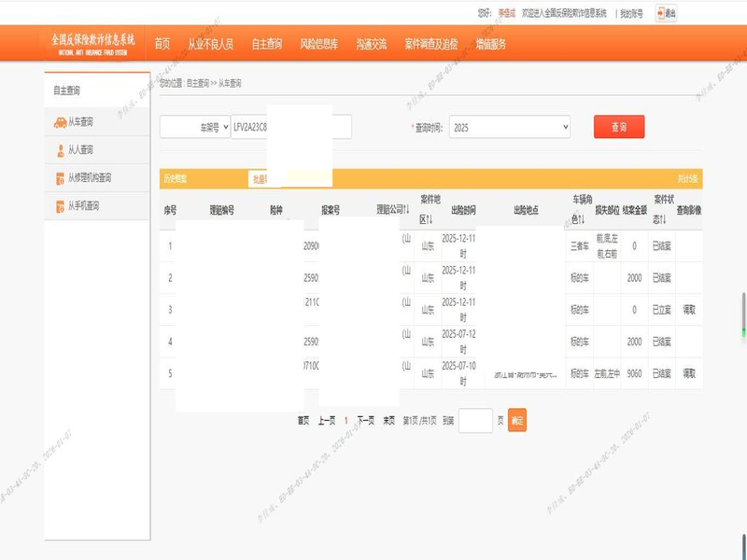Expand the 查询时间 year dropdown
The height and width of the screenshot is (560, 747).
(509, 127)
